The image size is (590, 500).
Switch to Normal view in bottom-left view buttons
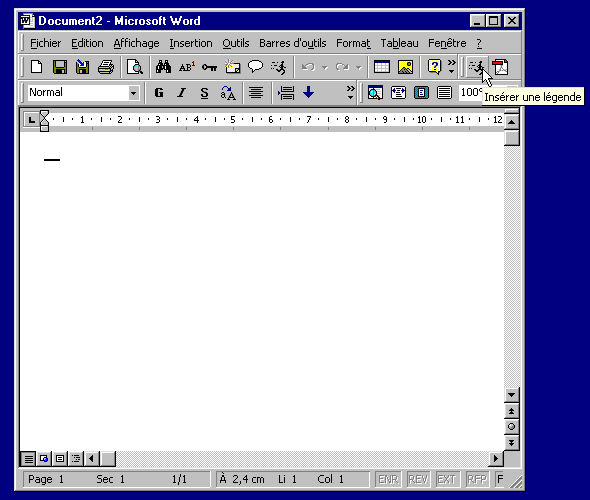coord(28,459)
